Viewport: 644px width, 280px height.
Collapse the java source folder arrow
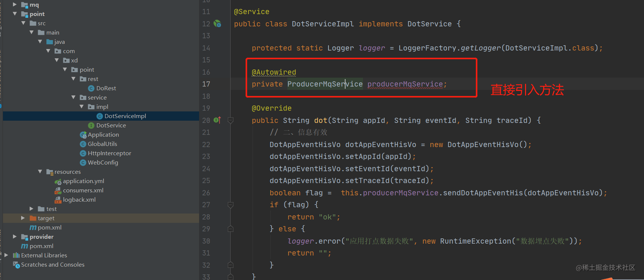[40, 42]
